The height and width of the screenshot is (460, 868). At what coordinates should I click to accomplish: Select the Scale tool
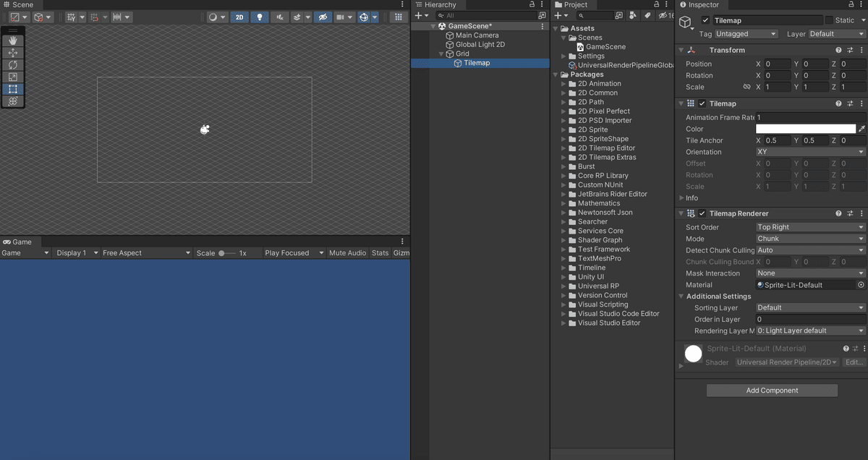tap(13, 77)
